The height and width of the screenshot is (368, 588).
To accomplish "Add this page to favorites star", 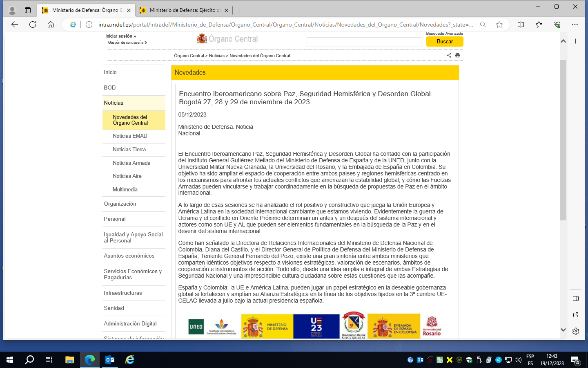I will [499, 25].
